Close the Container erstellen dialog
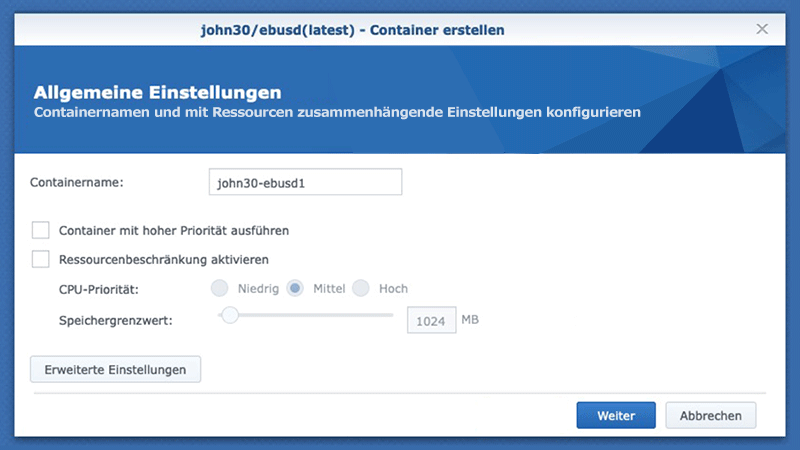800x450 pixels. (x=762, y=30)
